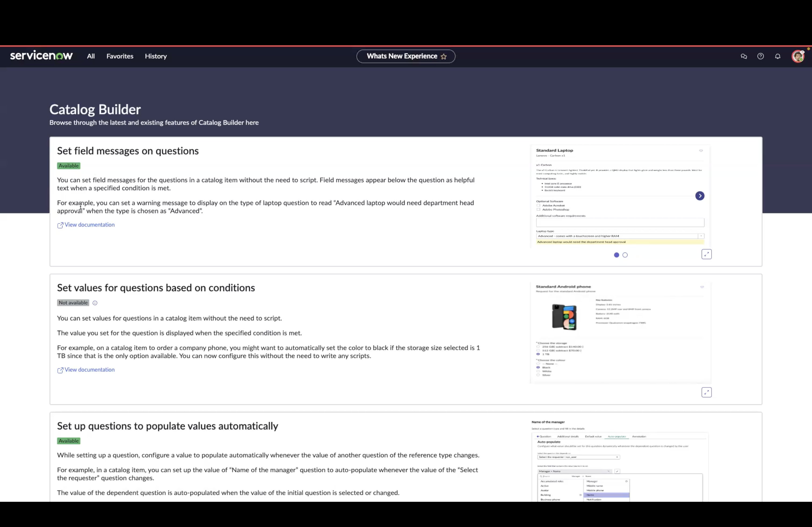Click Available badge under field messages title
The width and height of the screenshot is (812, 527).
[x=68, y=166]
